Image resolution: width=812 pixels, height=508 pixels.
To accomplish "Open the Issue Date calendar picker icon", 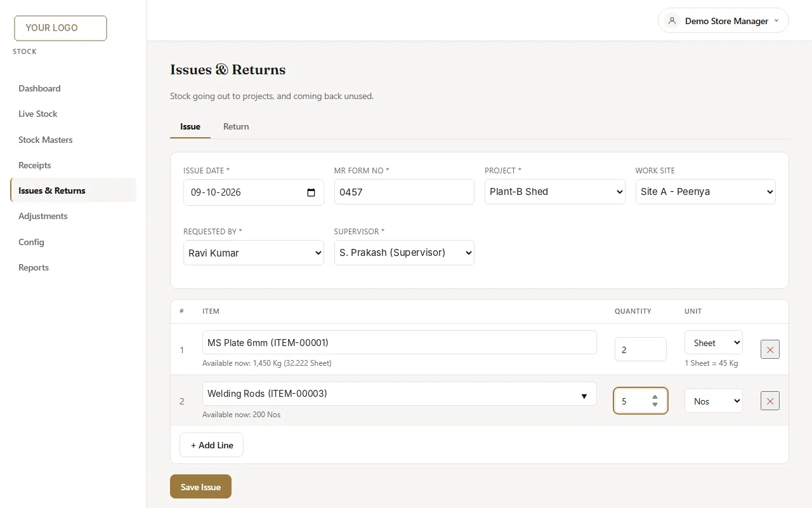I will point(311,192).
